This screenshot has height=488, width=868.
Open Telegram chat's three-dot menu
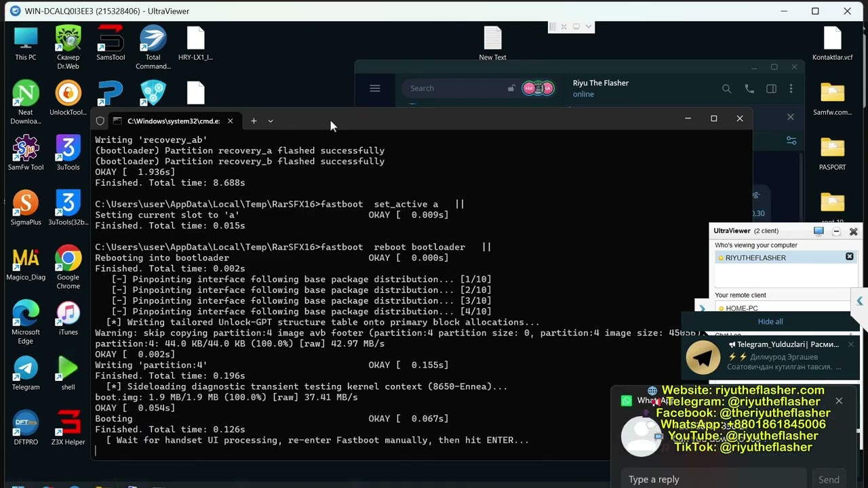click(x=791, y=89)
